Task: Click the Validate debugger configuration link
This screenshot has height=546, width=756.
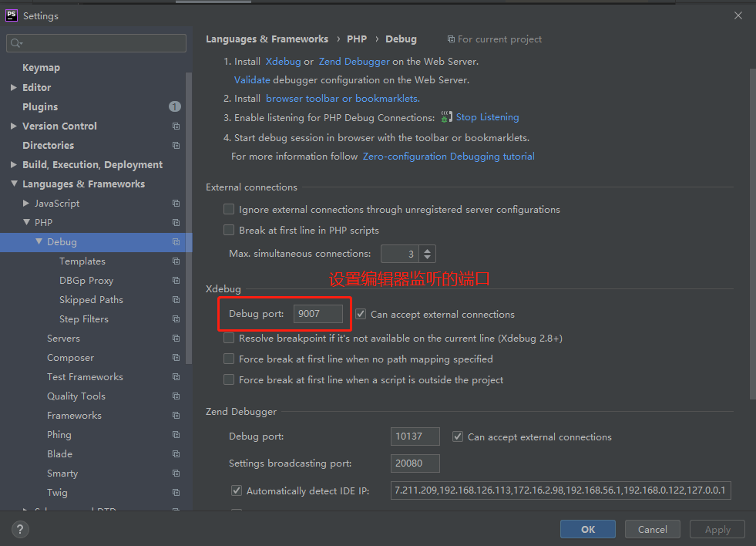Action: (252, 79)
